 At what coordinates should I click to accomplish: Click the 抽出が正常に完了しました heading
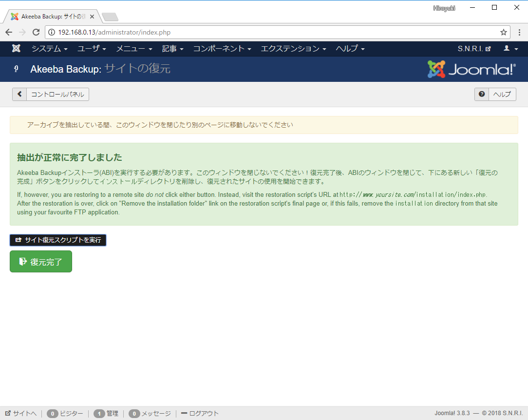point(70,157)
